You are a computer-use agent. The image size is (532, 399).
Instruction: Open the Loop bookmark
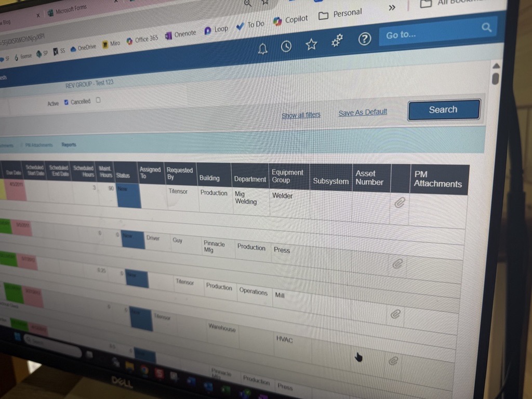pyautogui.click(x=216, y=30)
